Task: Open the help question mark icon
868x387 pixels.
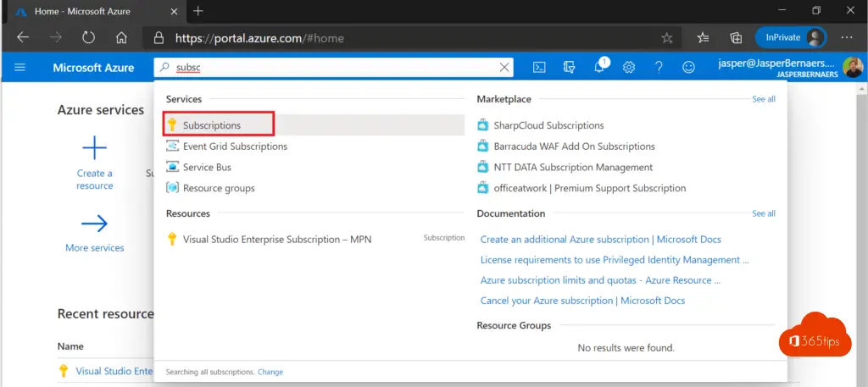Action: click(659, 68)
